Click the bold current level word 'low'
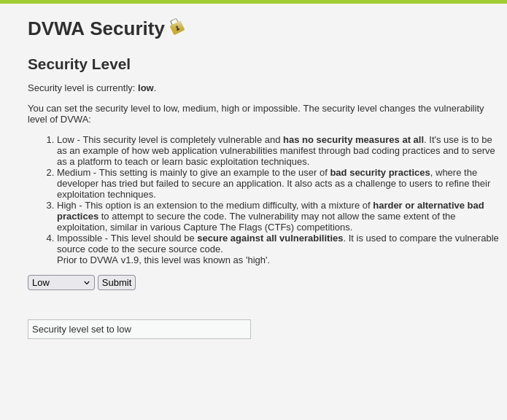This screenshot has height=420, width=507. [146, 88]
